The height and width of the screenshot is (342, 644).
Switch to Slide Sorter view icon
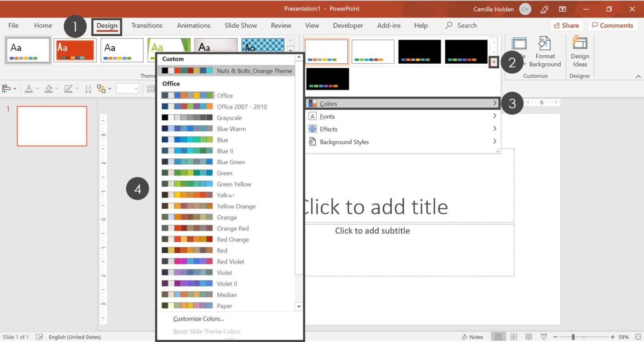coord(513,337)
